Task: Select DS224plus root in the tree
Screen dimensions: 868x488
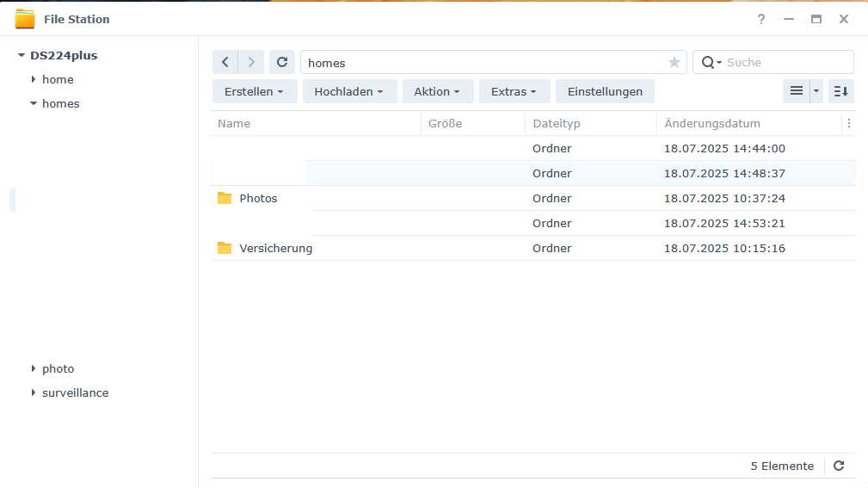Action: 64,55
